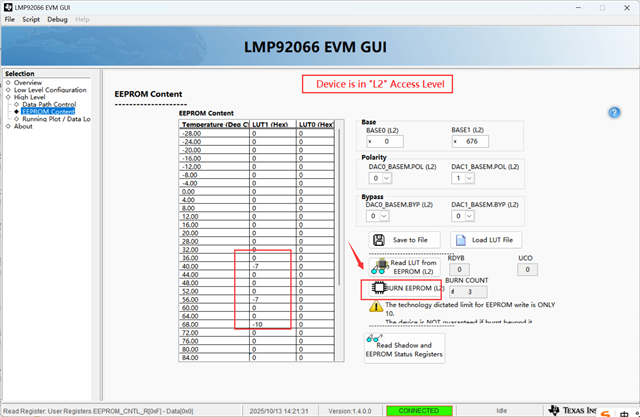Select Overview in the Selection tree

(x=28, y=82)
